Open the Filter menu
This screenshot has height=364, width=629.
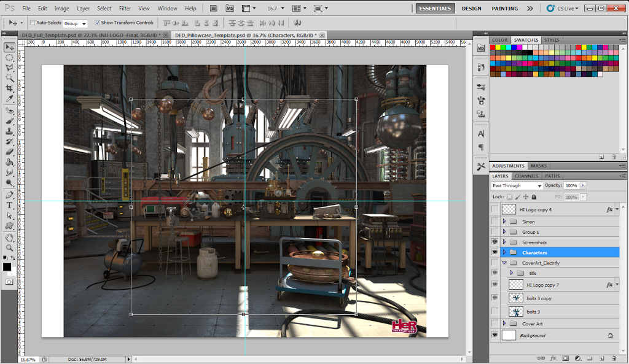[125, 8]
